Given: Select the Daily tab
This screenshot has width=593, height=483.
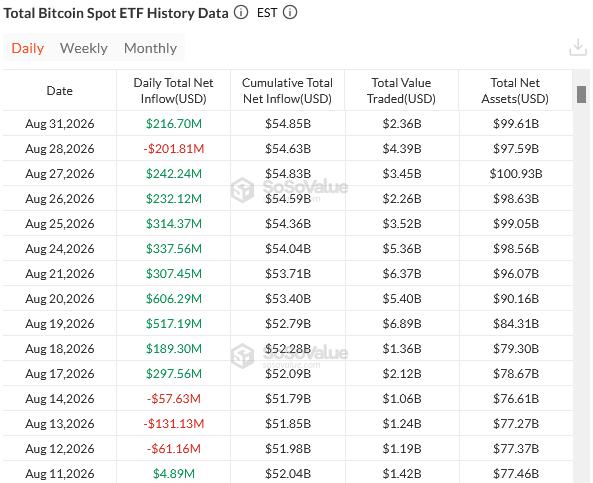Looking at the screenshot, I should (28, 48).
